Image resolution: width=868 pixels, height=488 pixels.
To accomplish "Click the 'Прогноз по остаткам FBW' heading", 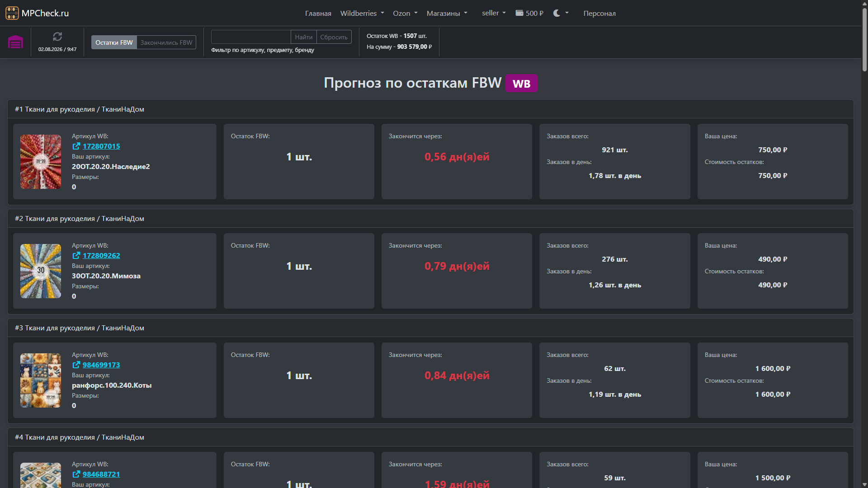I will pyautogui.click(x=412, y=83).
